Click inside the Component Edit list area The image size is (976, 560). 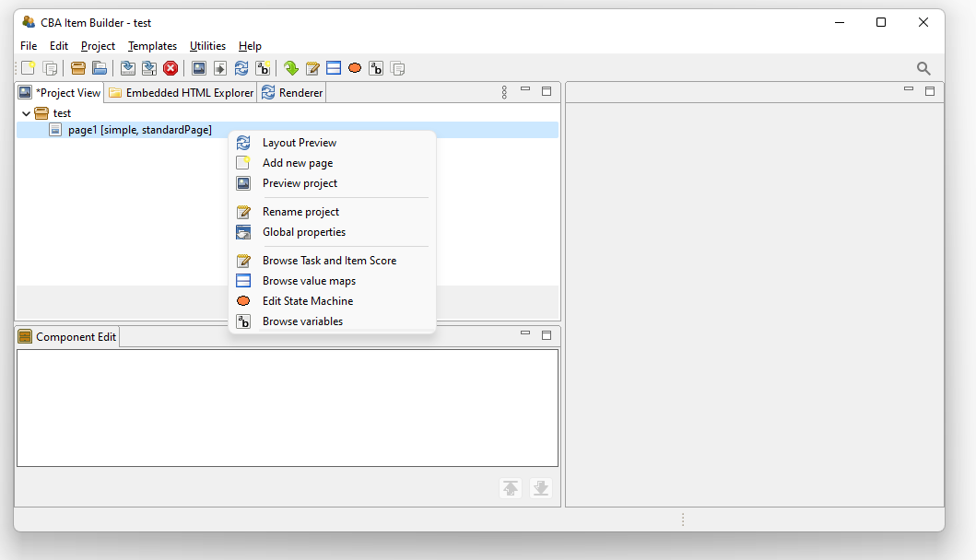click(287, 407)
